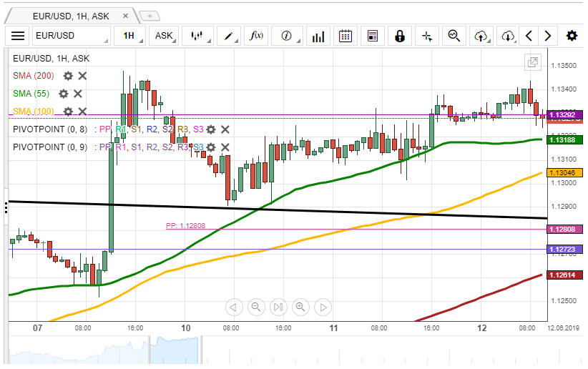Expand the 1H timeframe dropdown
The image size is (588, 369).
coord(131,36)
